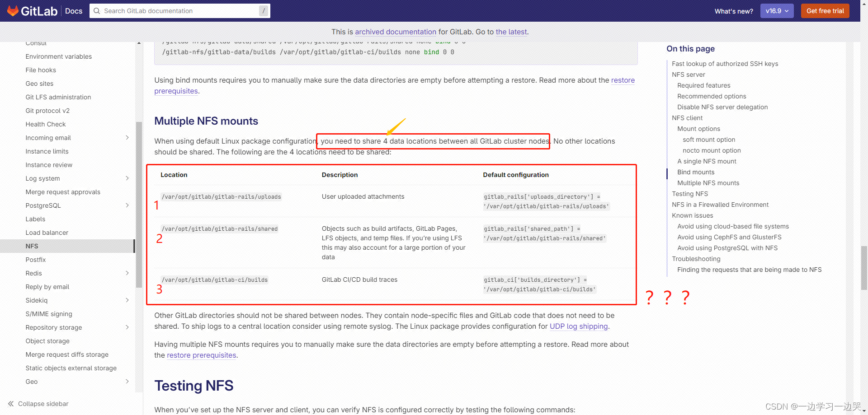The height and width of the screenshot is (415, 868).
Task: Open the v16.9 version dropdown
Action: [x=777, y=11]
